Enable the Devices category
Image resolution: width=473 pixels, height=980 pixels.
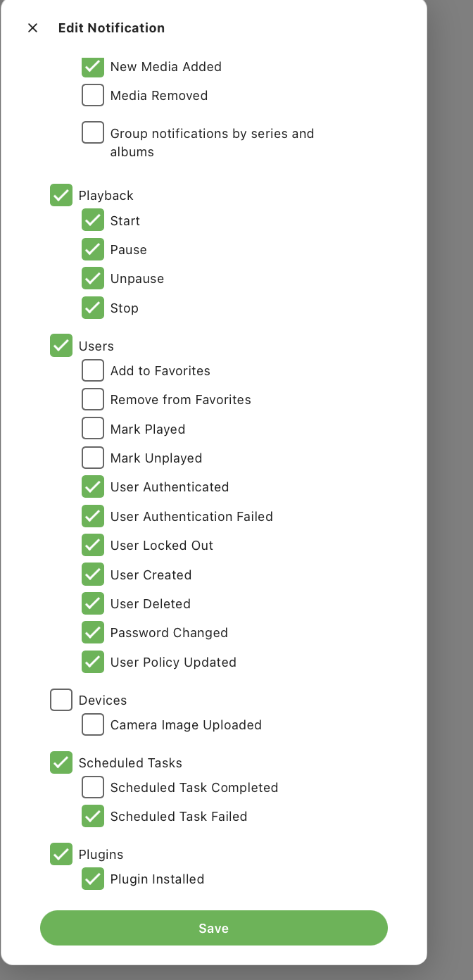point(61,700)
